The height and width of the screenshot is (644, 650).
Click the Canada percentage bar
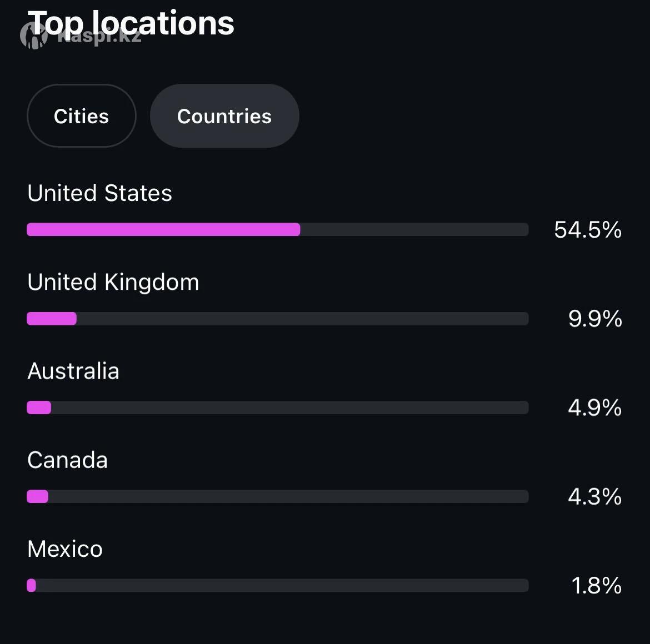click(38, 496)
